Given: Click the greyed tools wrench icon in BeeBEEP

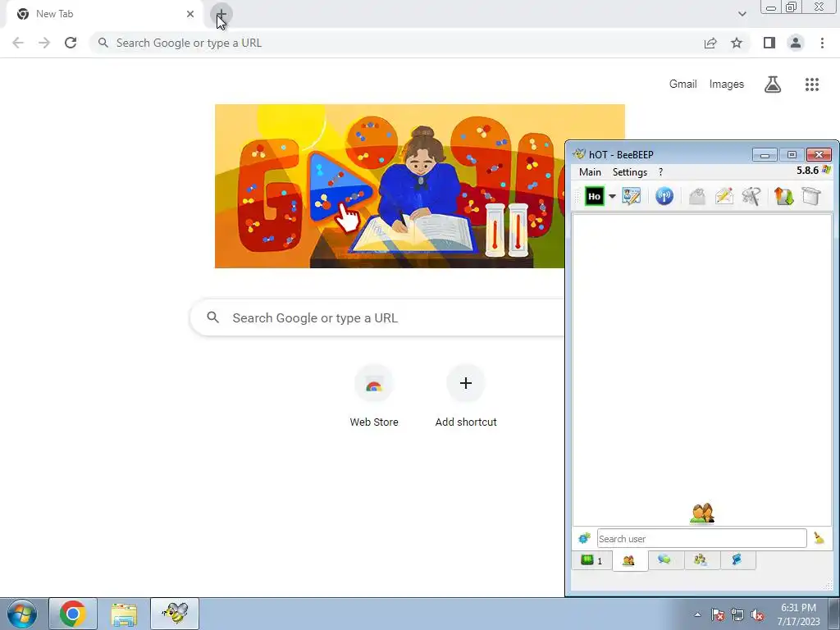Looking at the screenshot, I should (751, 196).
